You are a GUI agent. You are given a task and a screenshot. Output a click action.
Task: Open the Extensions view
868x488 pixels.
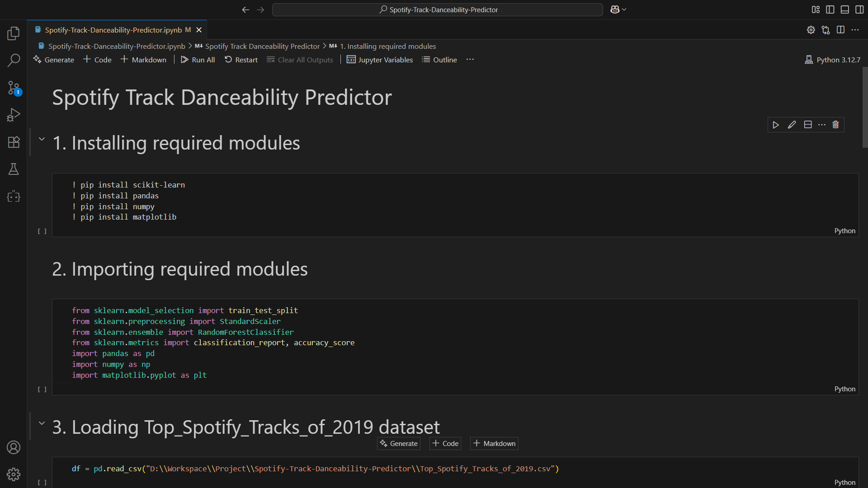(14, 142)
